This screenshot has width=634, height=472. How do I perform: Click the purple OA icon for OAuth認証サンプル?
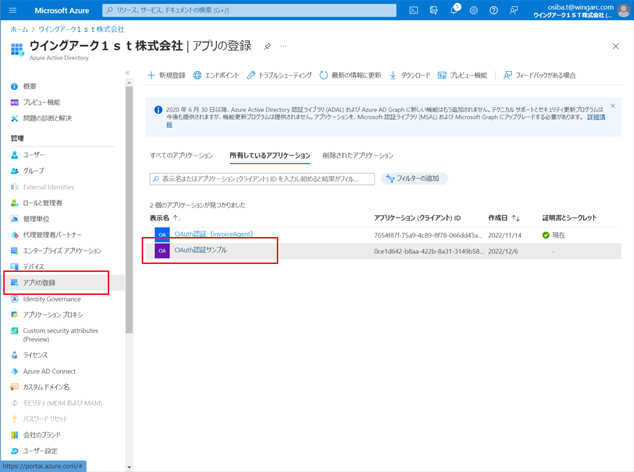coord(162,251)
